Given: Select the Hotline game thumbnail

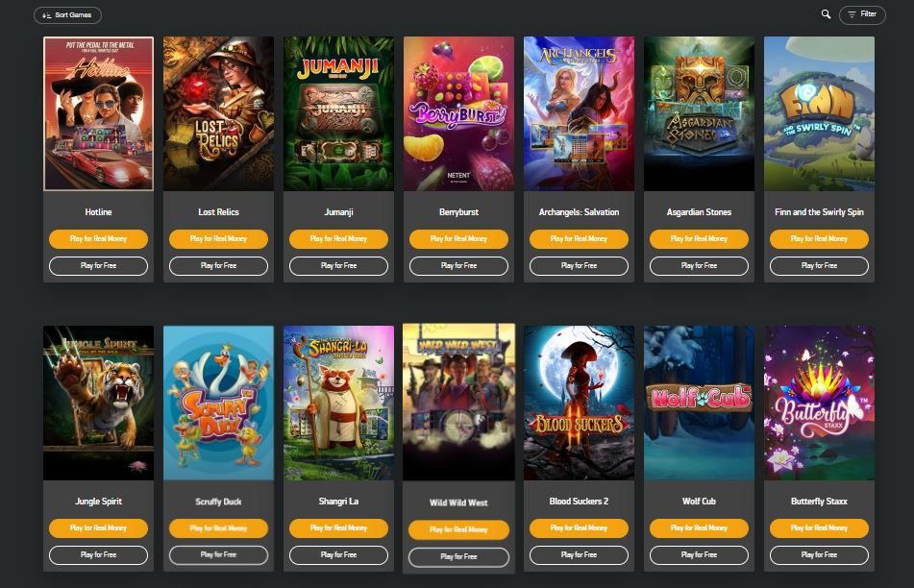Looking at the screenshot, I should 98,113.
